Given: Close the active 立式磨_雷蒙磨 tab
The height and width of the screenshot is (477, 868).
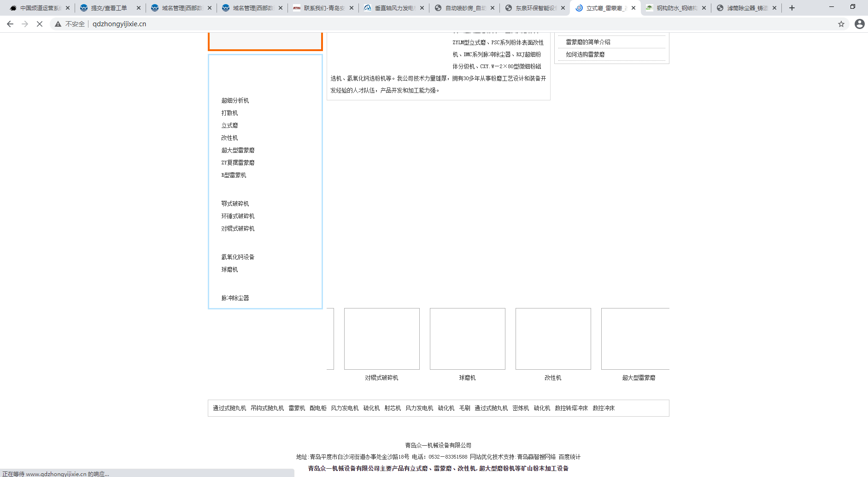Looking at the screenshot, I should coord(633,8).
